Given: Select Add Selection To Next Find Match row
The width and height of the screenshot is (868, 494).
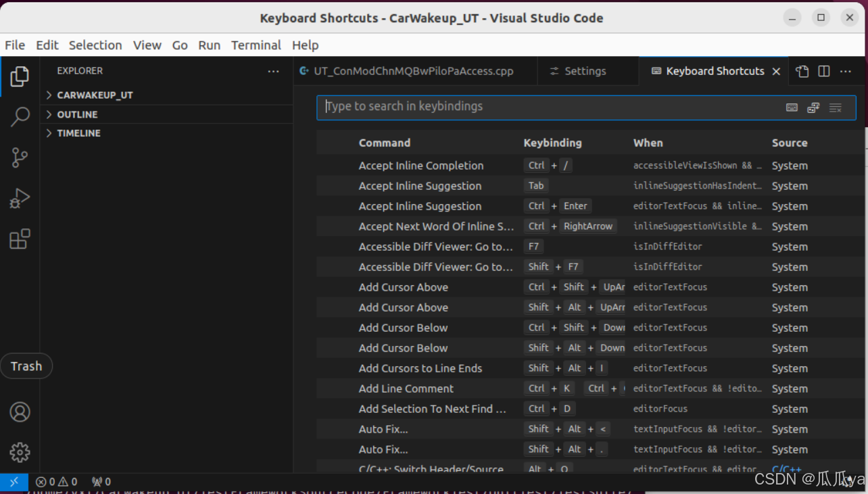Looking at the screenshot, I should click(x=589, y=409).
